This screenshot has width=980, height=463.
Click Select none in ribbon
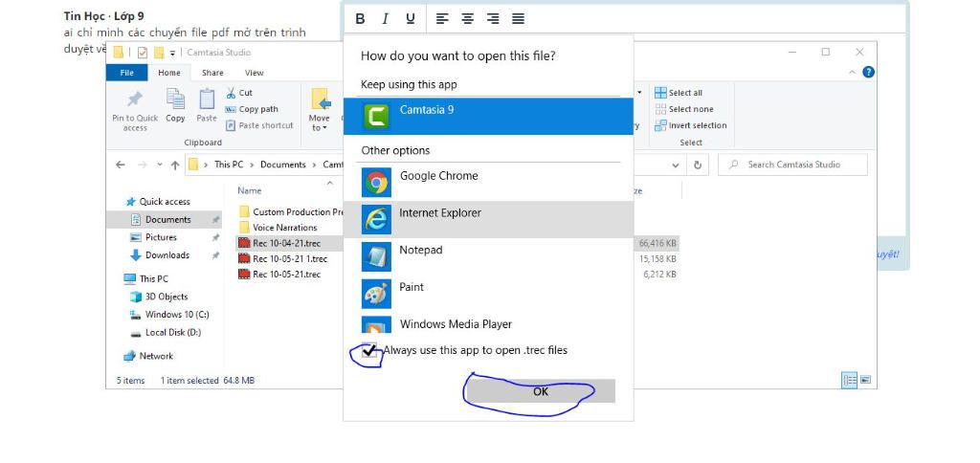[683, 109]
